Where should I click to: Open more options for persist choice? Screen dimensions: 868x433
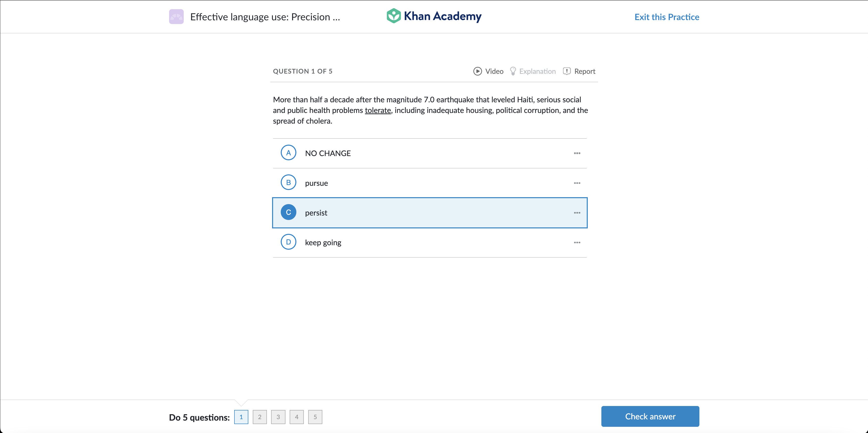[x=577, y=213]
